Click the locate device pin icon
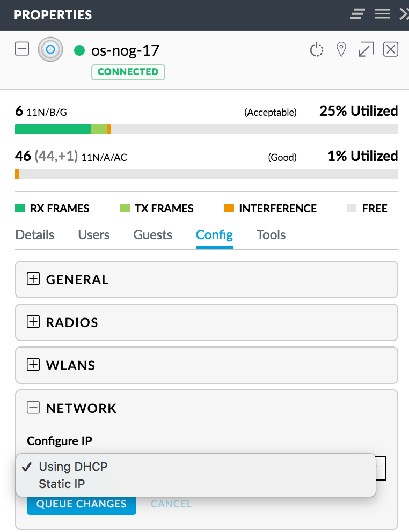Screen dimensions: 409x532 pos(341,50)
